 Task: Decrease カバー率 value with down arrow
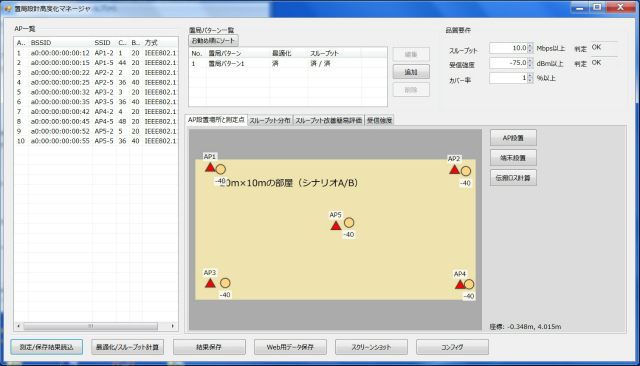[530, 80]
